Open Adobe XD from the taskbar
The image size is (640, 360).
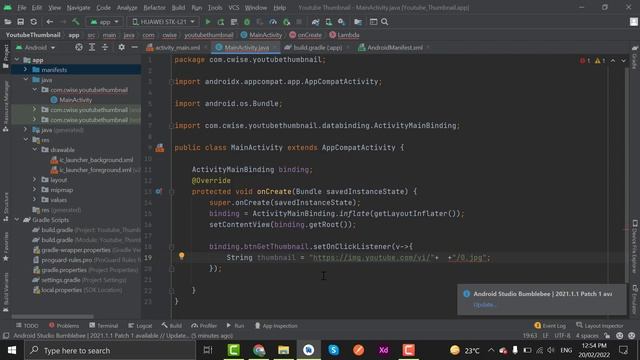(384, 350)
